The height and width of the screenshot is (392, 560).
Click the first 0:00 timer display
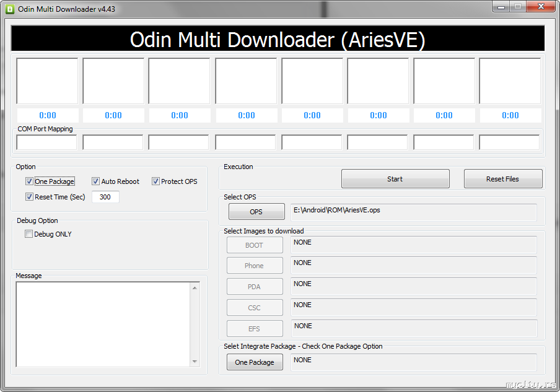(x=48, y=115)
